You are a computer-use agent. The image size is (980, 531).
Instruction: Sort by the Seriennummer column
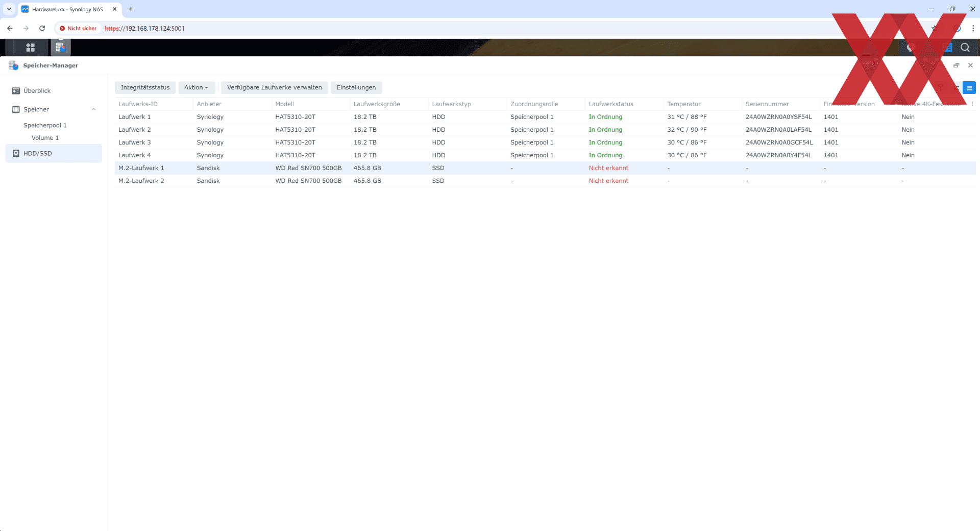pyautogui.click(x=781, y=104)
